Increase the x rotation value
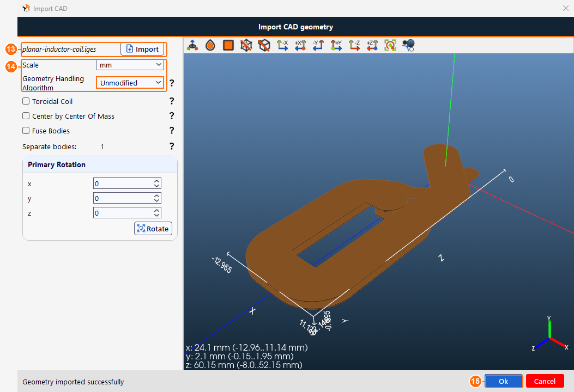 (x=156, y=181)
